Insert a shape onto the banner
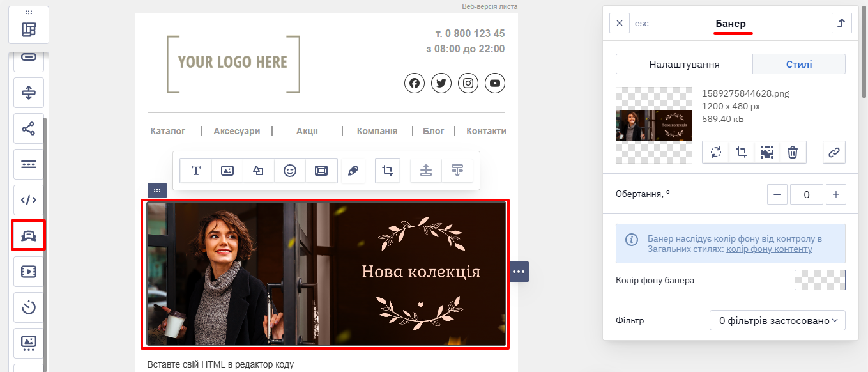 [259, 171]
